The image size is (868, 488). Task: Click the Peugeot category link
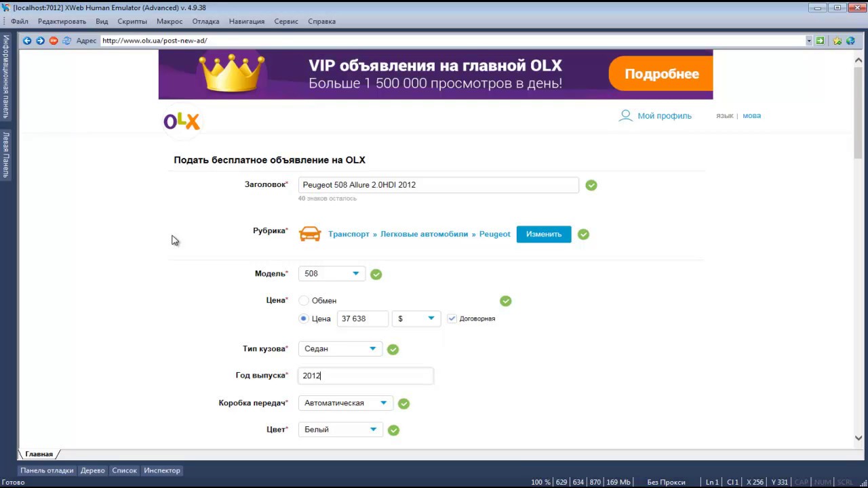click(x=495, y=235)
